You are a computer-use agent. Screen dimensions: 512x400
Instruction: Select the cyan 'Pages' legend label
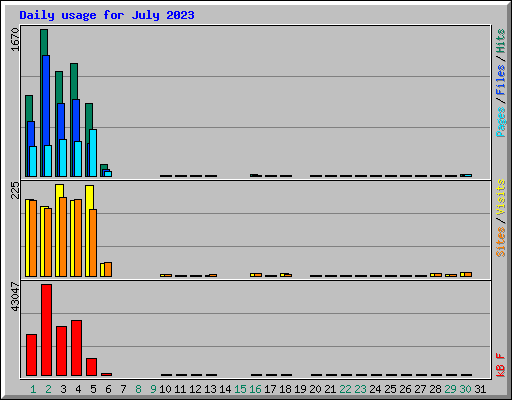[501, 122]
